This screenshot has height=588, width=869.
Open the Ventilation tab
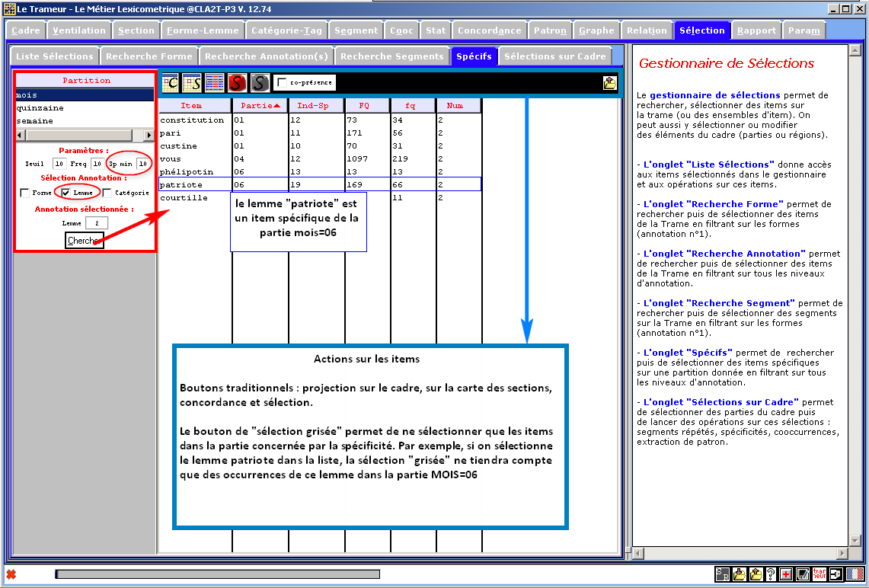79,30
